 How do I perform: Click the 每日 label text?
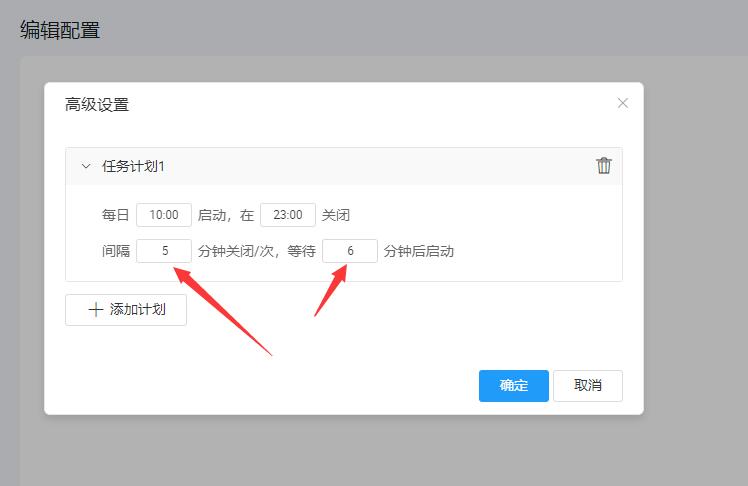click(x=115, y=215)
